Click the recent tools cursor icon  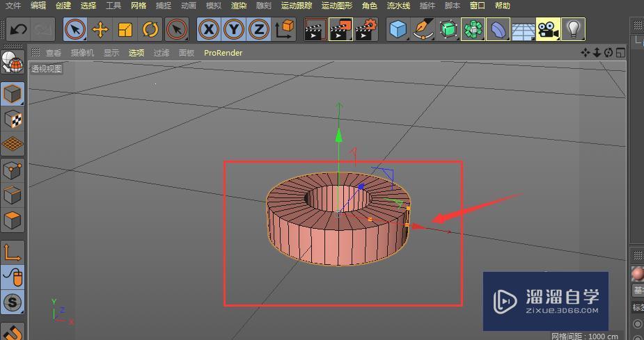(177, 29)
